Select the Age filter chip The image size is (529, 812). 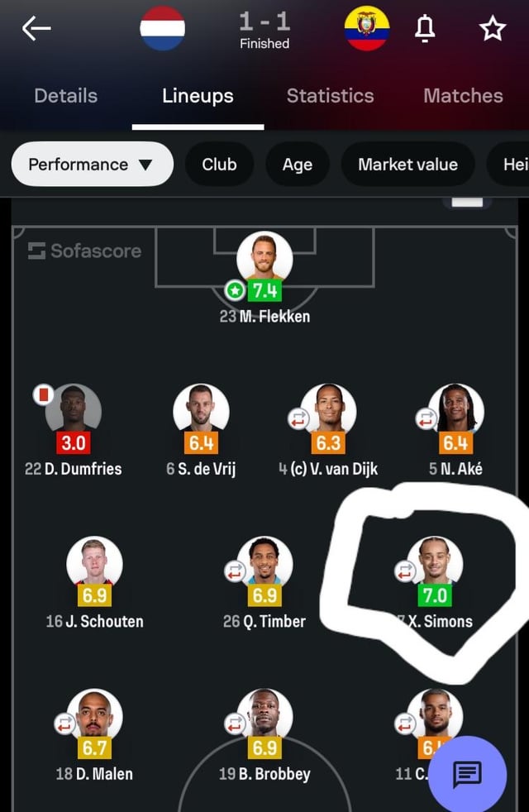tap(297, 165)
